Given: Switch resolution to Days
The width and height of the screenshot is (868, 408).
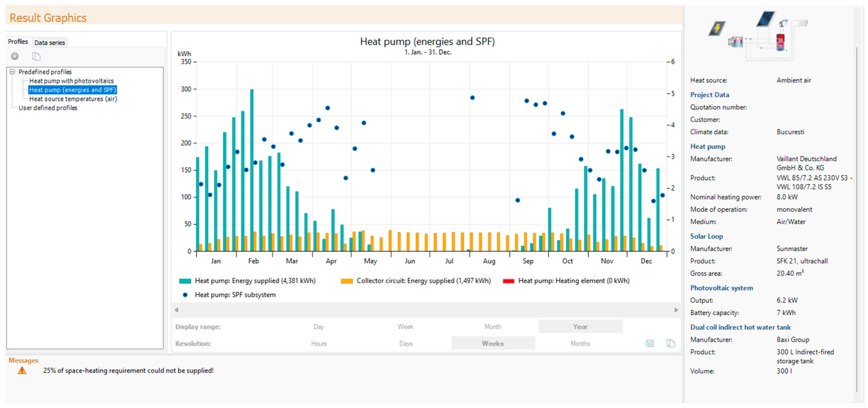Looking at the screenshot, I should (406, 343).
